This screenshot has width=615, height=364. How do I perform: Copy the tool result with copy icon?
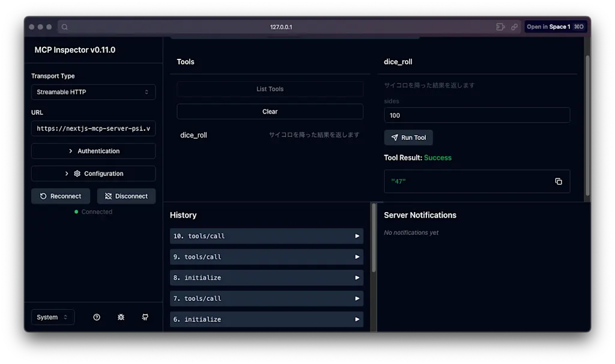click(x=559, y=181)
